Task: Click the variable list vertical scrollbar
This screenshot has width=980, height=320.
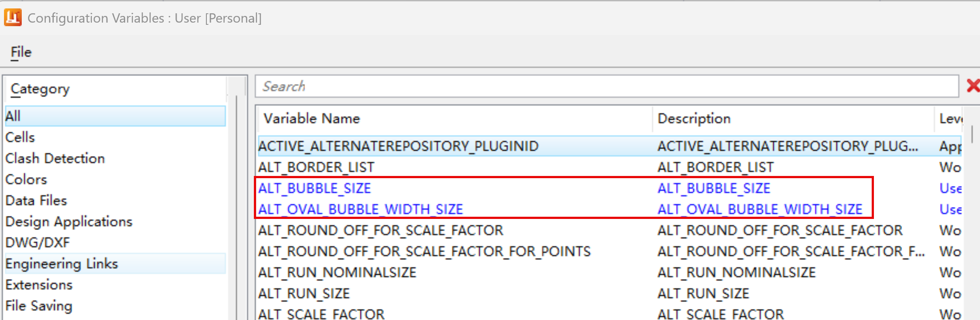Action: 972,135
